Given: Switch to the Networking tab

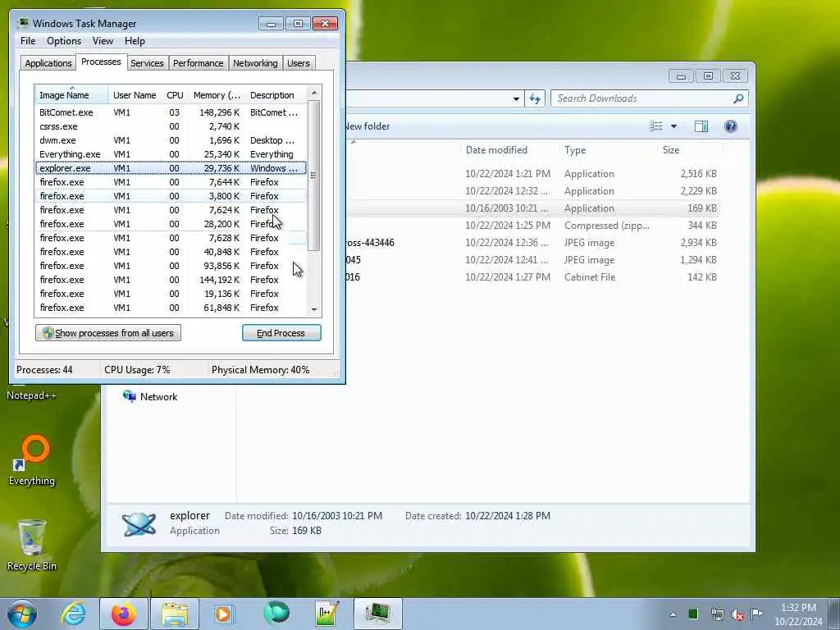Looking at the screenshot, I should 255,63.
